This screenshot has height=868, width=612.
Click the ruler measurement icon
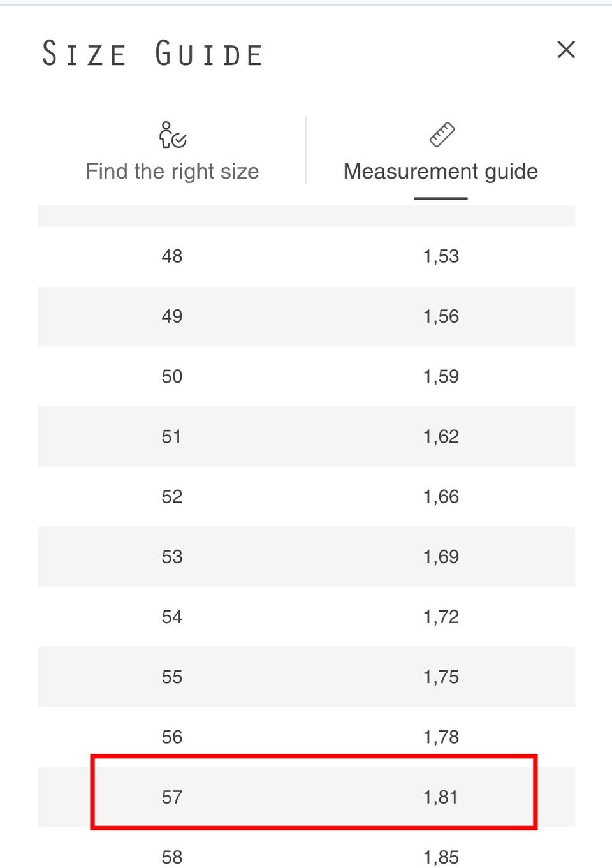click(441, 135)
